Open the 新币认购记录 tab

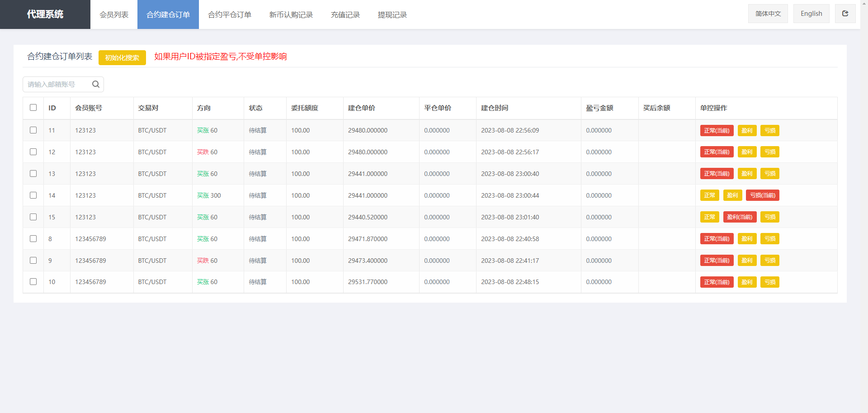291,14
